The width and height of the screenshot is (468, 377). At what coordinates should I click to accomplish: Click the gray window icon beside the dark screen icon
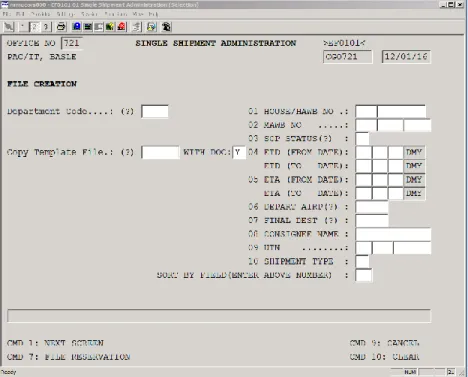tap(99, 27)
